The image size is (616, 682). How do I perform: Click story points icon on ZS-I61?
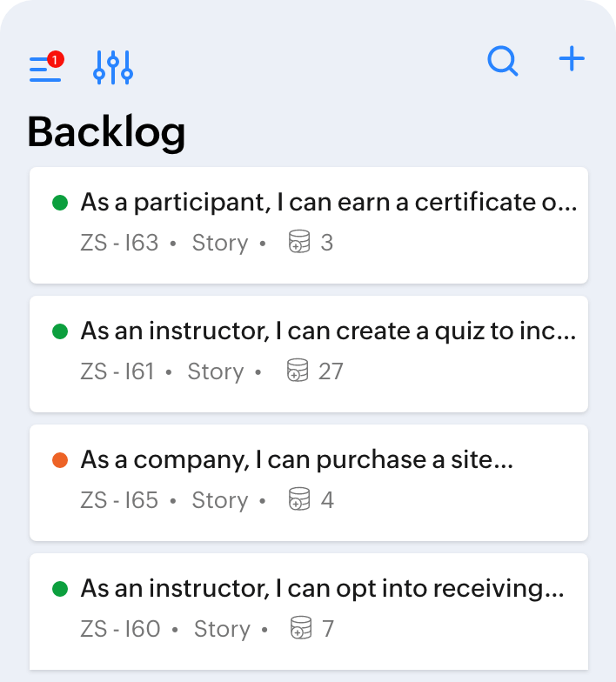click(298, 371)
